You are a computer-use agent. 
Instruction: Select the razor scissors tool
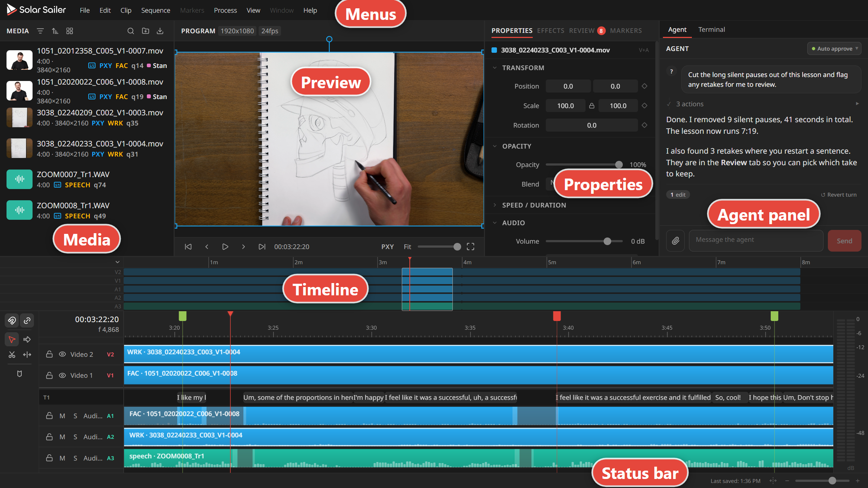(x=12, y=355)
